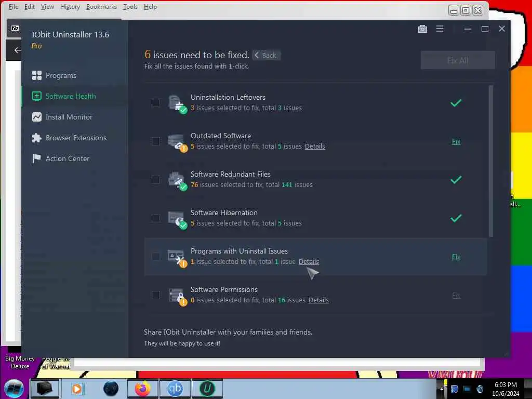Screen dimensions: 532x399
Task: Tick Programs with Uninstall Issues checkbox
Action: coord(156,257)
